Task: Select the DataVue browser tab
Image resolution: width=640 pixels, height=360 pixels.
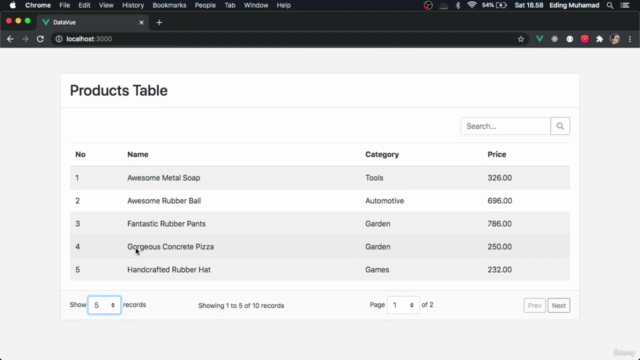Action: (93, 22)
